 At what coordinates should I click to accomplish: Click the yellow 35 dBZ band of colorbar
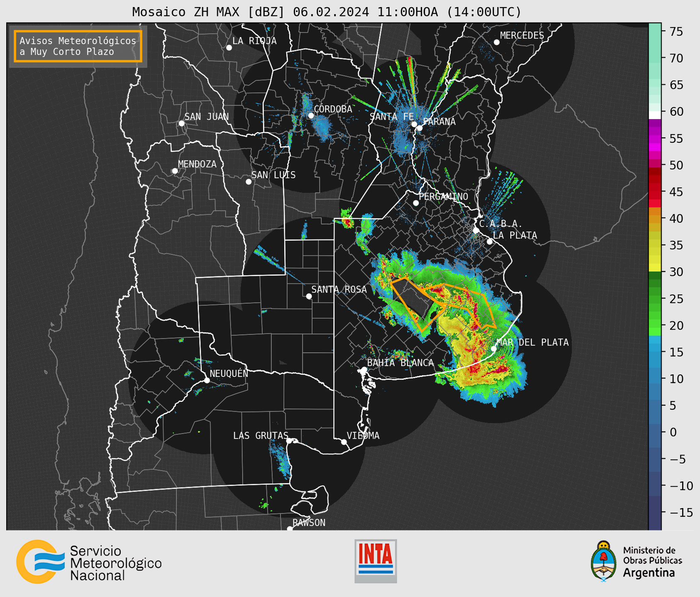(655, 245)
